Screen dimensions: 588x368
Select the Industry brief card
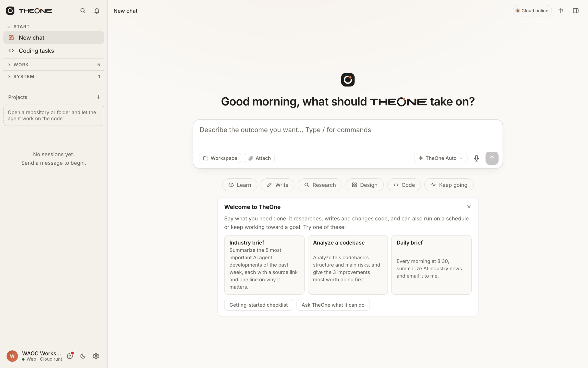[264, 265]
